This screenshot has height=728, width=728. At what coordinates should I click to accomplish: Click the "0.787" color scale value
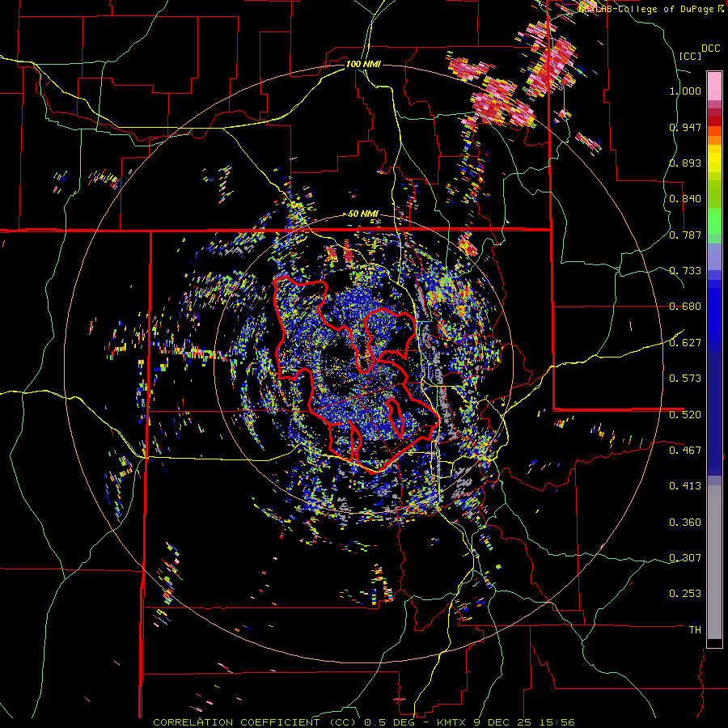tap(685, 235)
